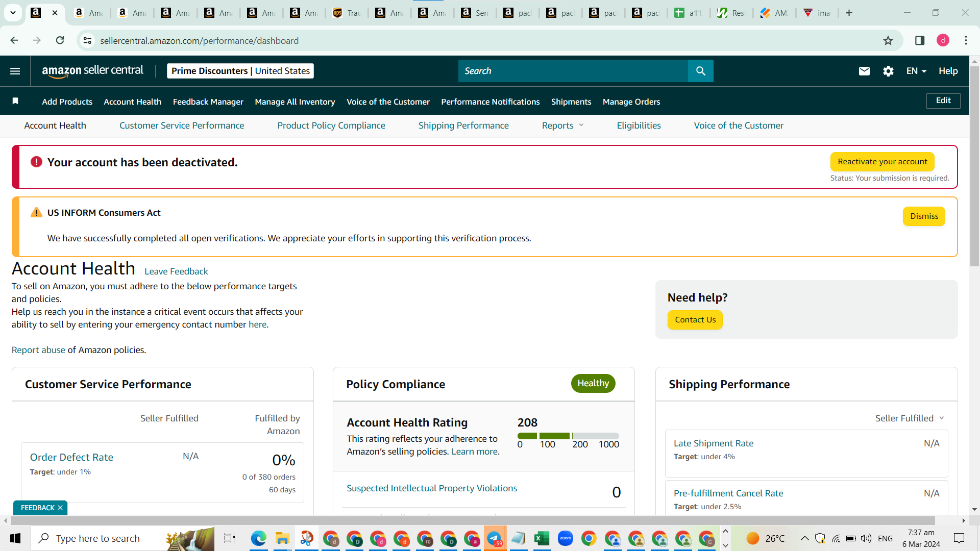Click the Learn more link
The width and height of the screenshot is (980, 551).
point(474,452)
